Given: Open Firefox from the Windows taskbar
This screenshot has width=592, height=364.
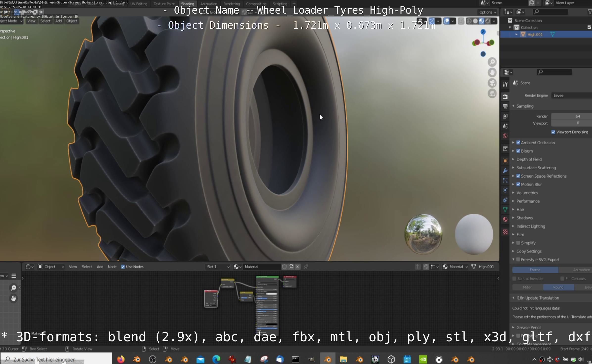Looking at the screenshot, I should (121, 359).
